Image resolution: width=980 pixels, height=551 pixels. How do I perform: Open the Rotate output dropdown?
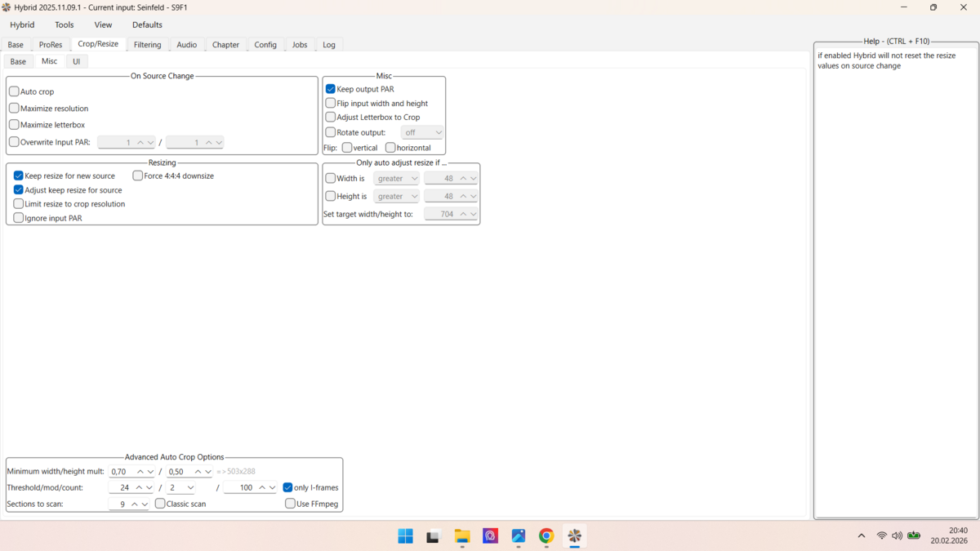pyautogui.click(x=422, y=132)
